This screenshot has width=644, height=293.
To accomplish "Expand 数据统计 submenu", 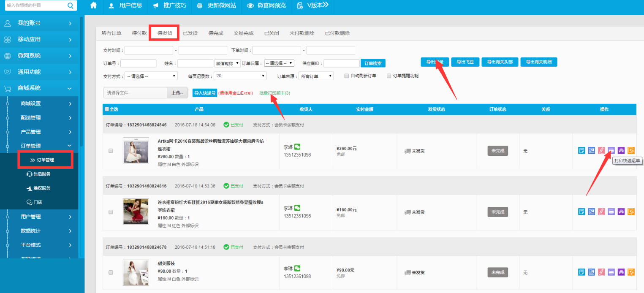I will (x=39, y=231).
